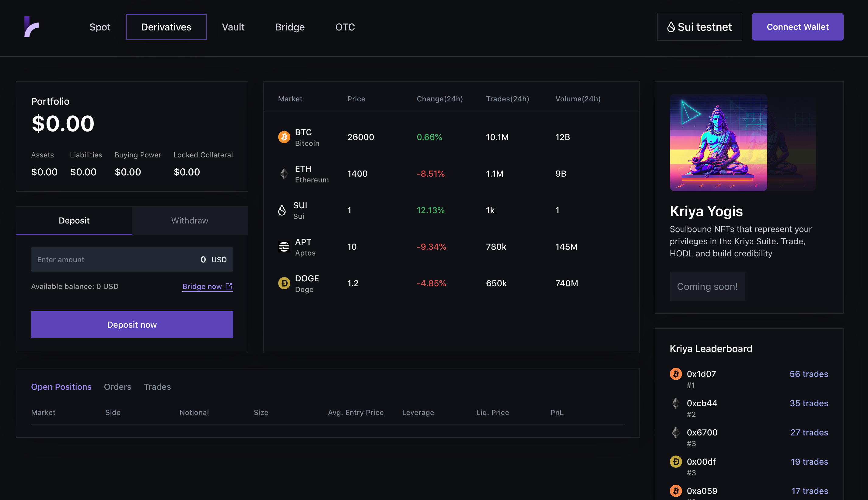This screenshot has height=500, width=868.
Task: Click the Sui droplet icon in market row
Action: pyautogui.click(x=282, y=210)
